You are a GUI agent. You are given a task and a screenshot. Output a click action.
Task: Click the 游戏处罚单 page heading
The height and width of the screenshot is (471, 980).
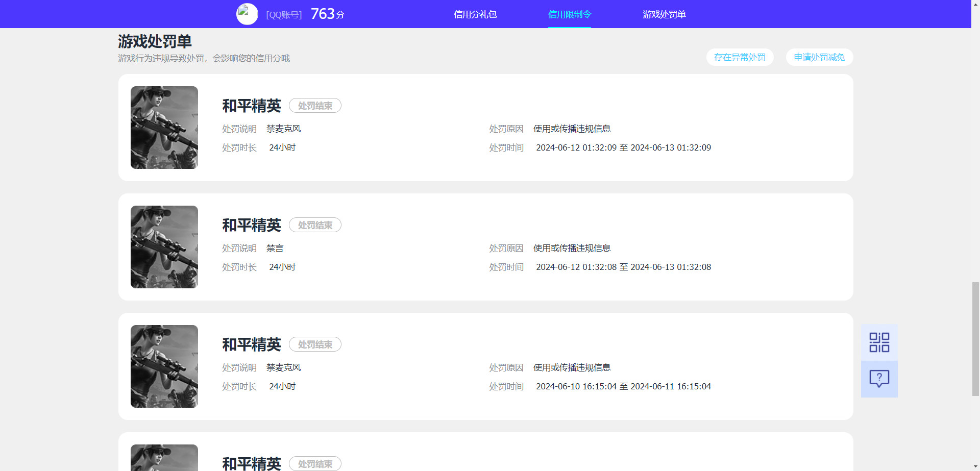(155, 41)
